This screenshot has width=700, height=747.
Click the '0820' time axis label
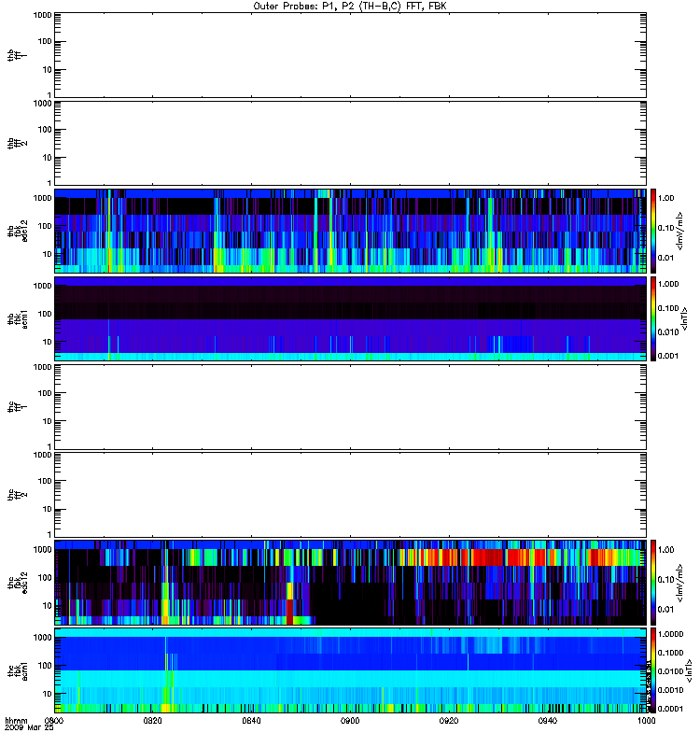(152, 721)
